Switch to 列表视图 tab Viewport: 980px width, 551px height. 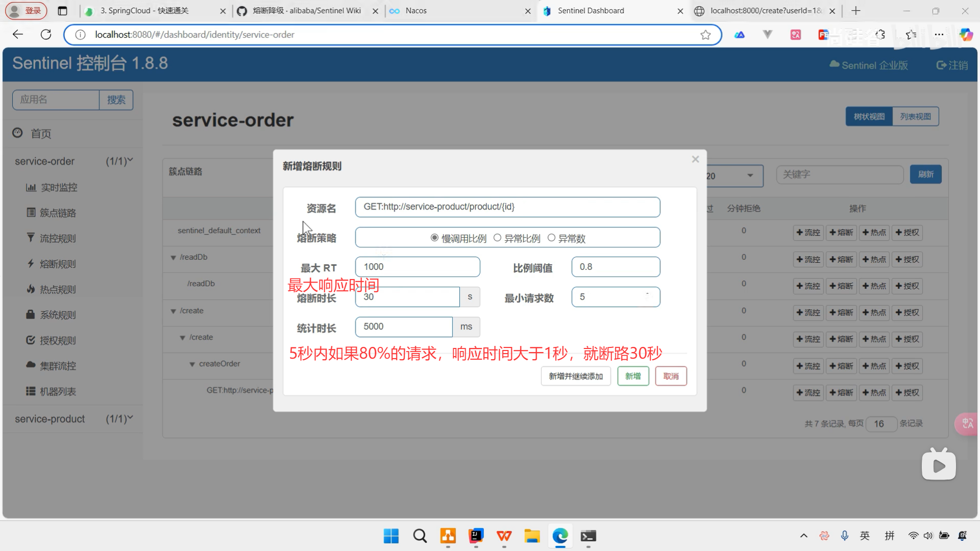[915, 117]
